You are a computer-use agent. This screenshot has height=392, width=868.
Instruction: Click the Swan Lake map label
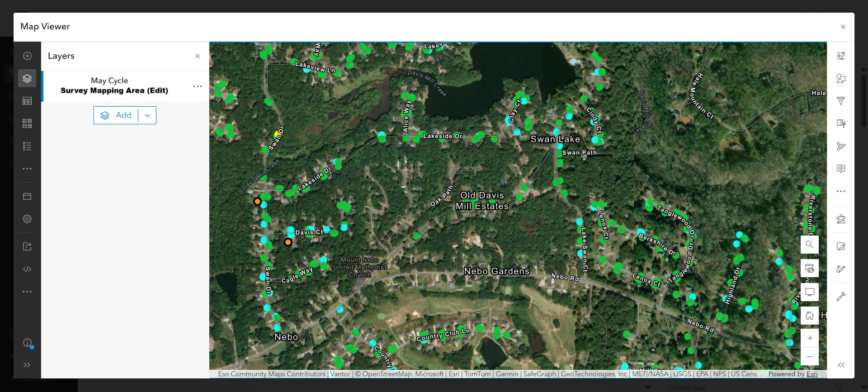[x=555, y=139]
